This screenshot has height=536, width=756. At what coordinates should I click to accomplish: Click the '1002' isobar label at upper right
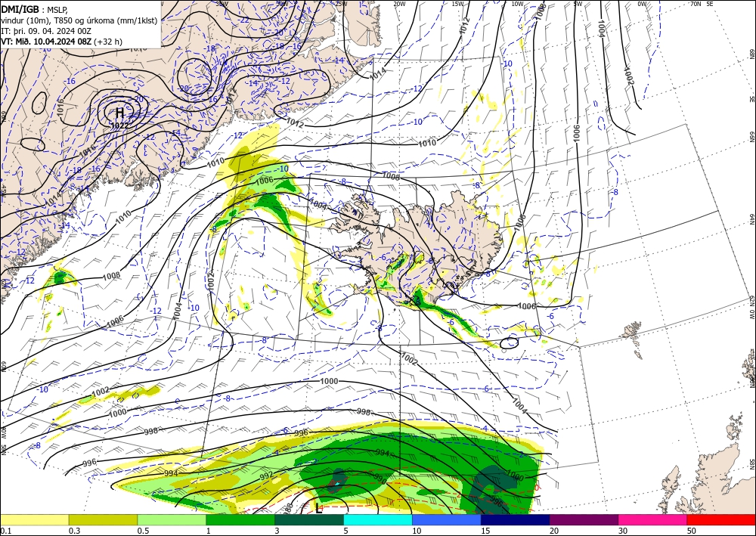click(627, 76)
